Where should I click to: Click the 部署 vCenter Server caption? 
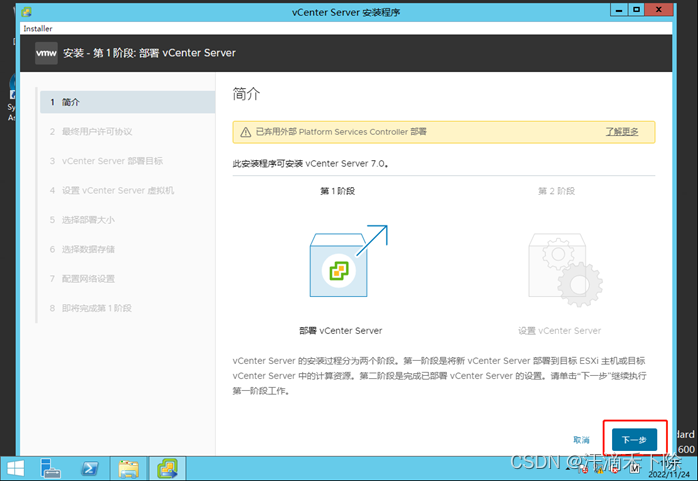(x=341, y=331)
